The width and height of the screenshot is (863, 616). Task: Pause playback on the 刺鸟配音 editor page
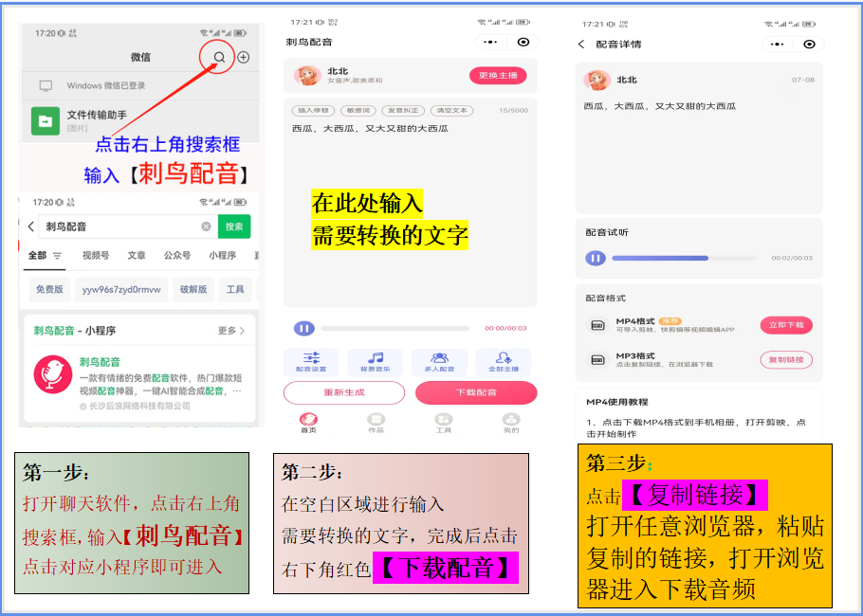pos(303,328)
